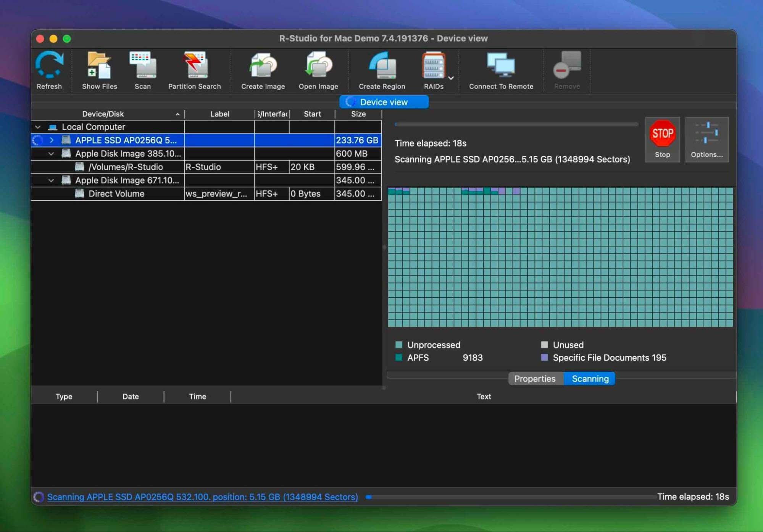This screenshot has width=763, height=532.
Task: Select the Device view tab
Action: pyautogui.click(x=384, y=102)
